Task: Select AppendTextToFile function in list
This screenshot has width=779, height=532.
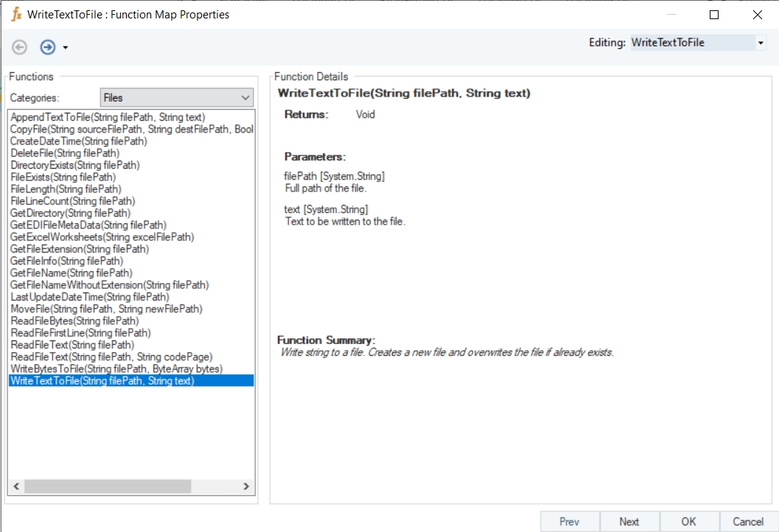Action: [x=108, y=117]
